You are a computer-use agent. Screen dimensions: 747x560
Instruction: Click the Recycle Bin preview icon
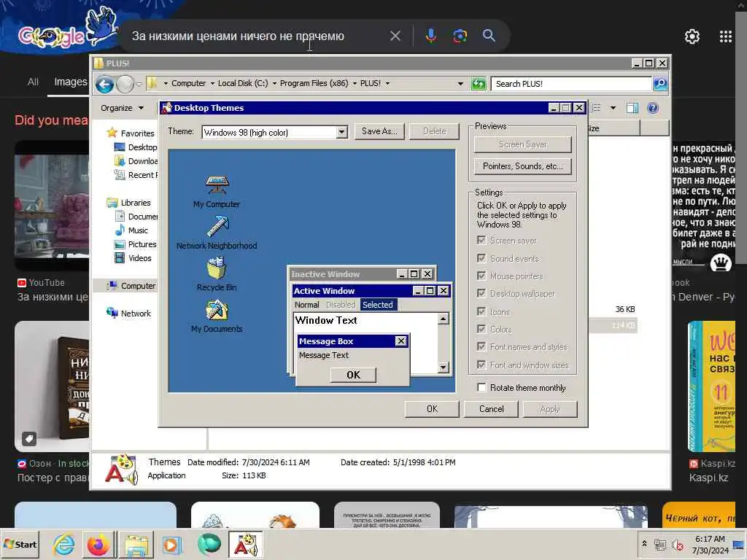pyautogui.click(x=217, y=268)
